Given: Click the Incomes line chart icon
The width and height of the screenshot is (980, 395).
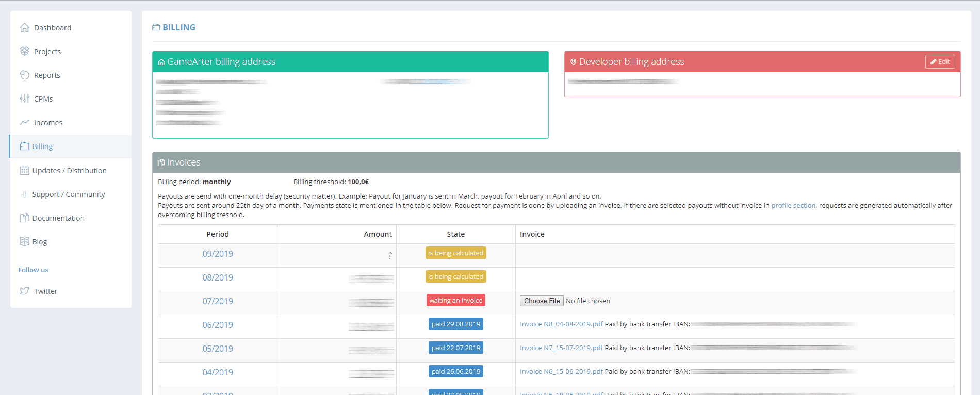Looking at the screenshot, I should pos(24,122).
